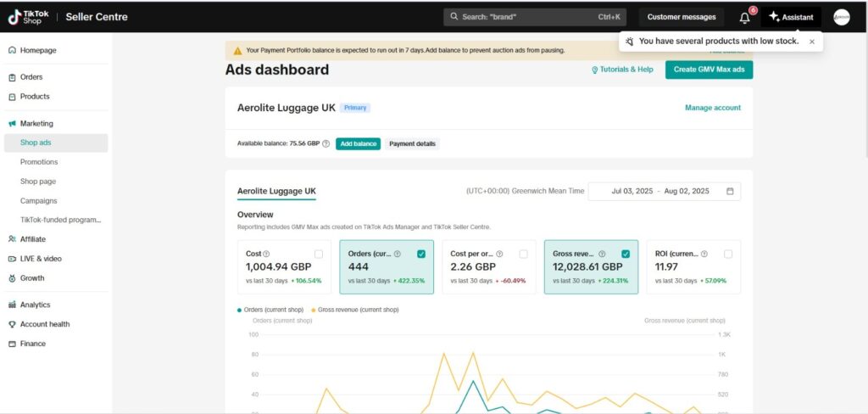This screenshot has height=414, width=868.
Task: Tick the ROI metric checkbox
Action: pyautogui.click(x=728, y=254)
